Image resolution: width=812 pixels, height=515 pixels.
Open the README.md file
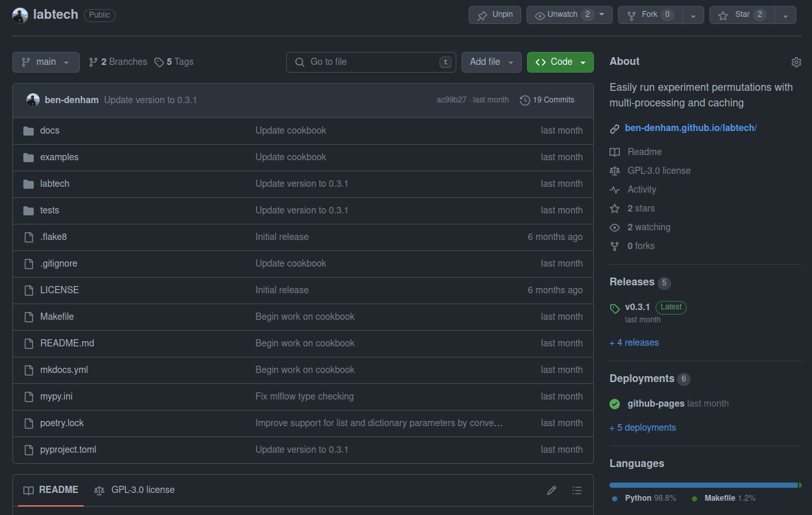click(x=67, y=344)
